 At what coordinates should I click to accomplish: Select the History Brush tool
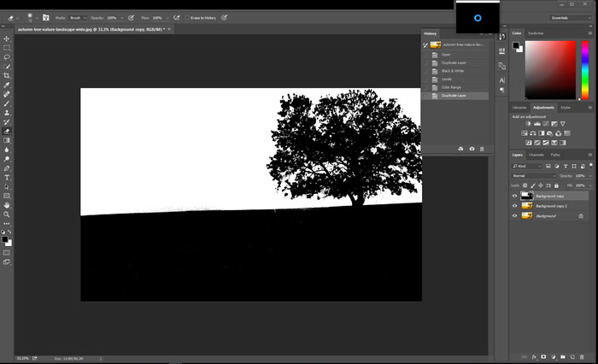tap(7, 122)
